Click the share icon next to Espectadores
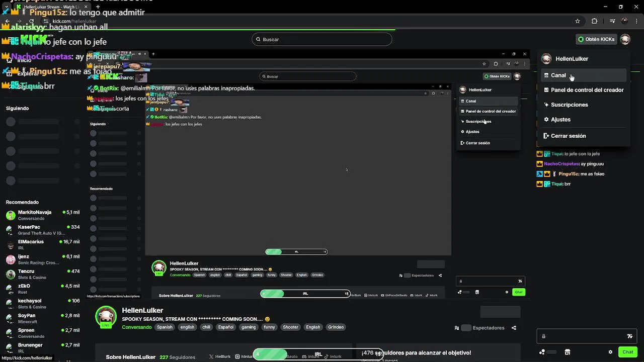 (514, 328)
